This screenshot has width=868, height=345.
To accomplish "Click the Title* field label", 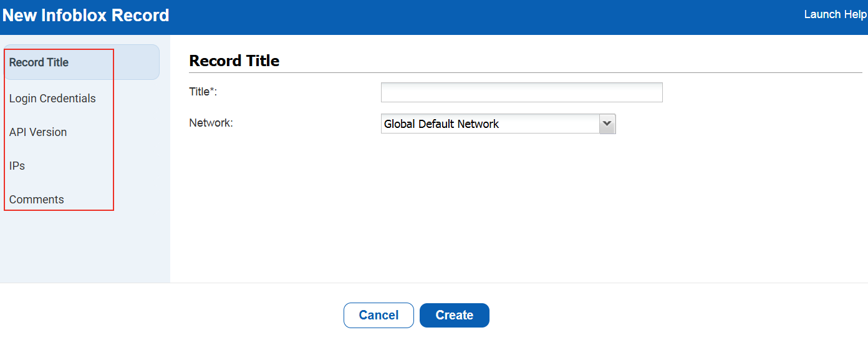I will point(203,92).
